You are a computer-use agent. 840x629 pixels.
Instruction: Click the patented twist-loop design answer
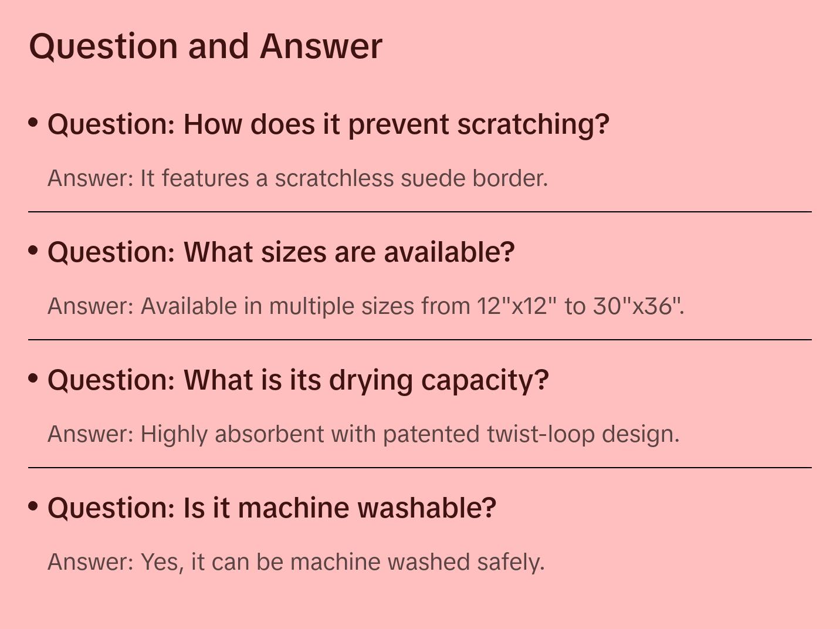[x=363, y=434]
